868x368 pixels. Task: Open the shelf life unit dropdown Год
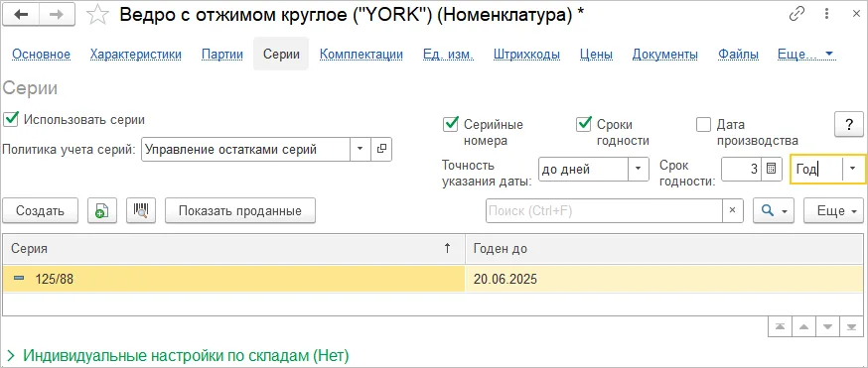[852, 169]
